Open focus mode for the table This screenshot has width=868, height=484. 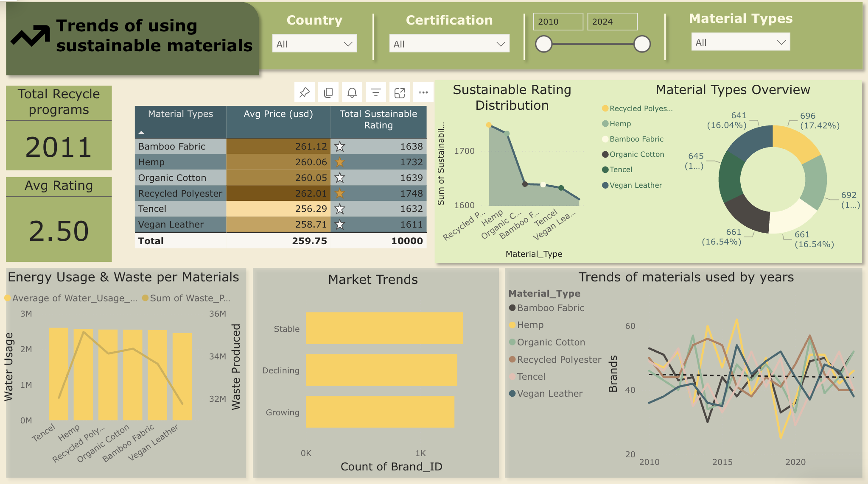399,92
